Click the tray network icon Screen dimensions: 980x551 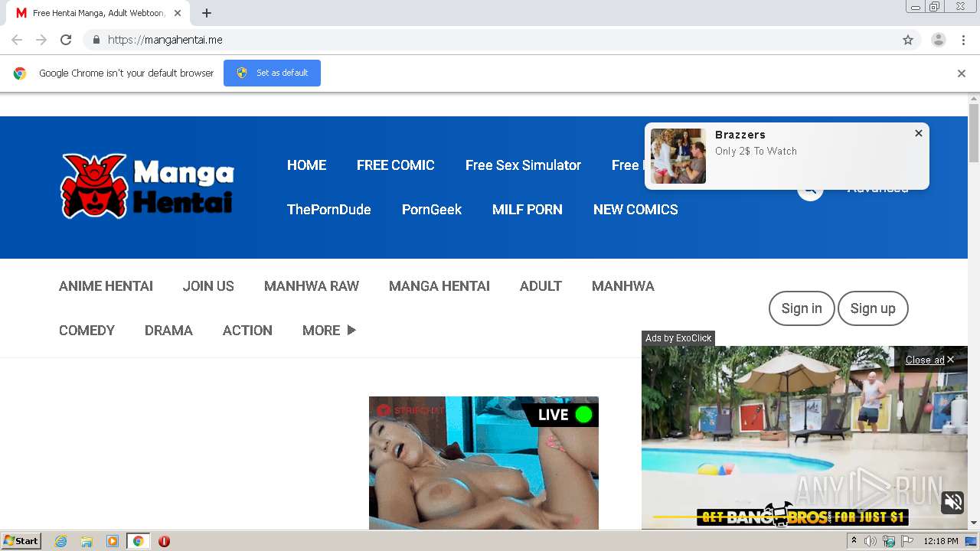click(x=889, y=541)
